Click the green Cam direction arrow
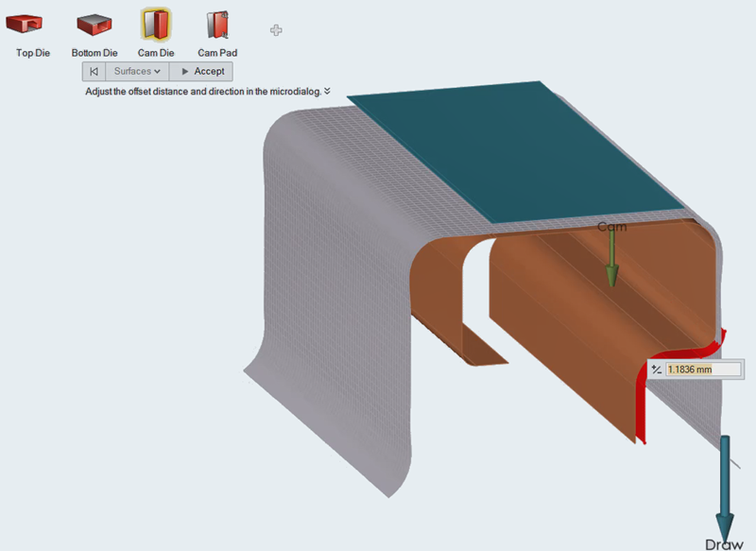 (611, 259)
